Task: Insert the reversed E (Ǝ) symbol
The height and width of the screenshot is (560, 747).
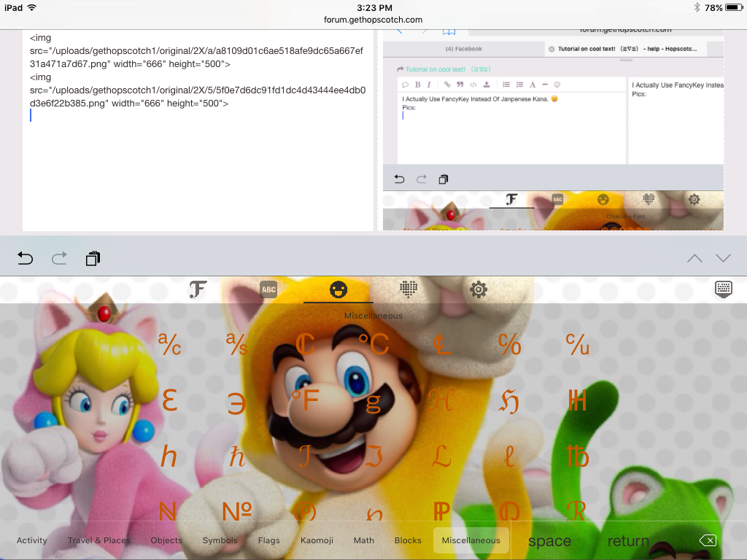Action: (237, 402)
